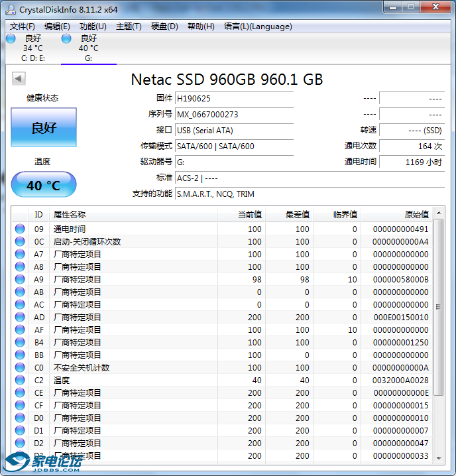This screenshot has width=456, height=476.
Task: Click the 原始值 column header
Action: 396,215
